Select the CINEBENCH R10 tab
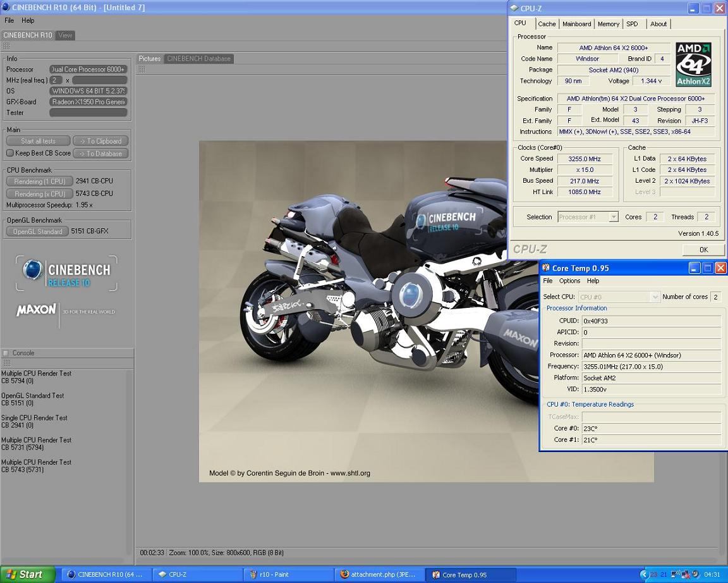 (x=28, y=35)
